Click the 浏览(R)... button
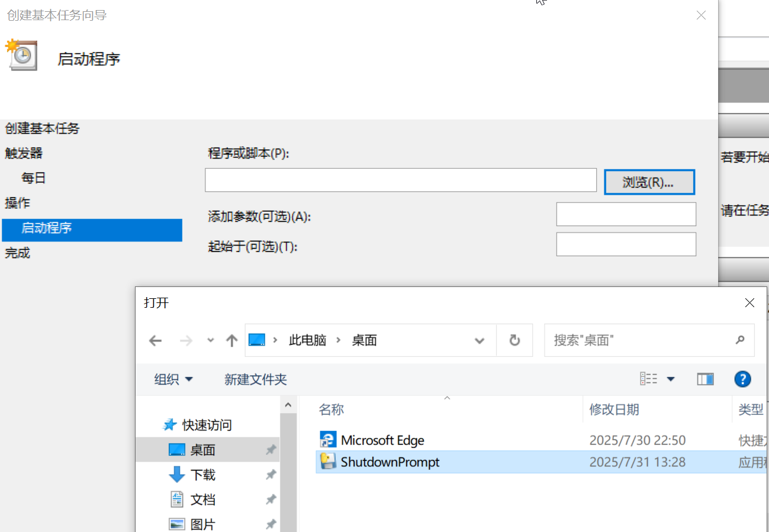This screenshot has width=769, height=532. tap(649, 182)
